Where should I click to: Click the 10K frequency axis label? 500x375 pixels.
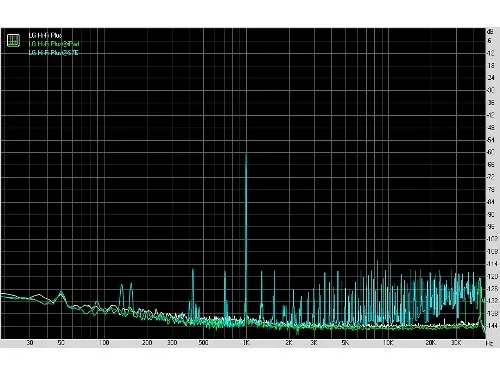(388, 343)
